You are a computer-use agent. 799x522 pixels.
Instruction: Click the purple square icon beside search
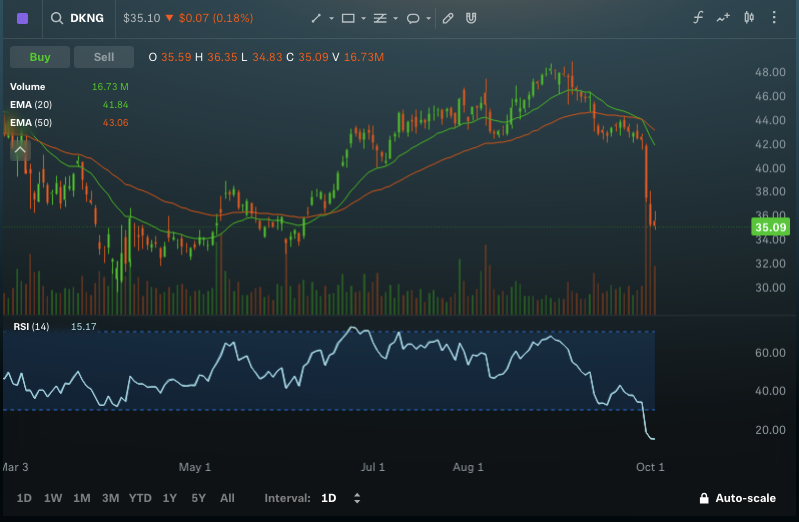coord(23,18)
